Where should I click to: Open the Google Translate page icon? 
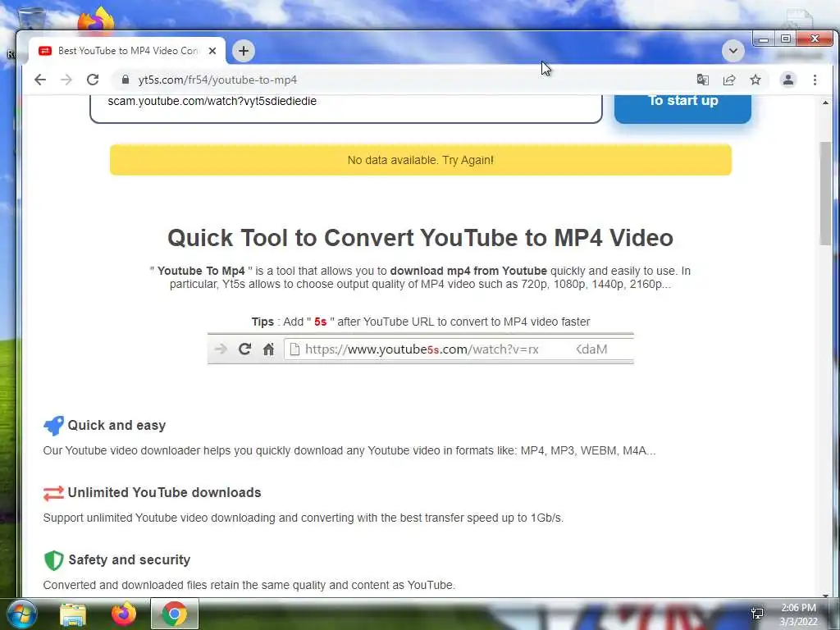703,80
